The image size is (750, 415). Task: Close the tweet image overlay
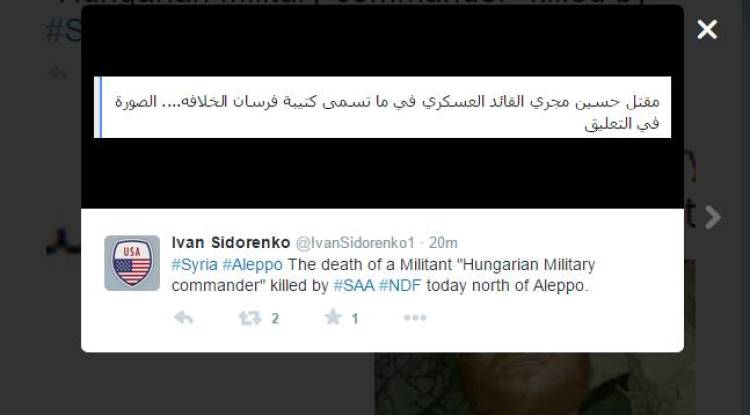click(707, 30)
